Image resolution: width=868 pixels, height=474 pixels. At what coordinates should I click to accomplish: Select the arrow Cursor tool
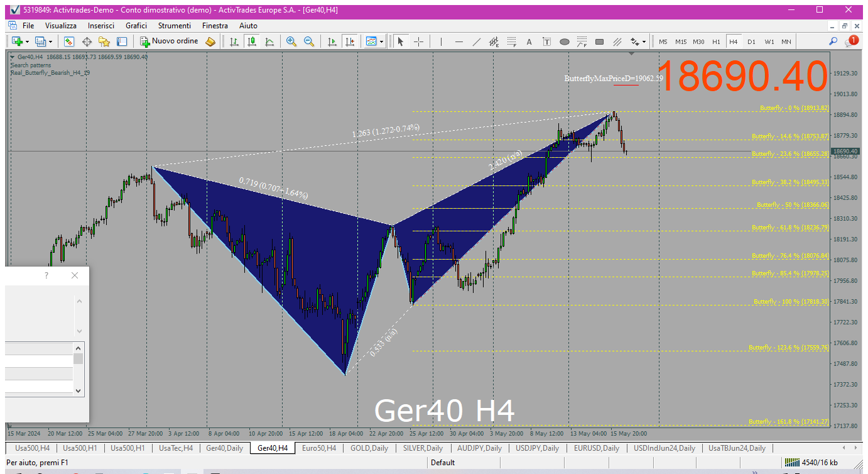point(400,41)
